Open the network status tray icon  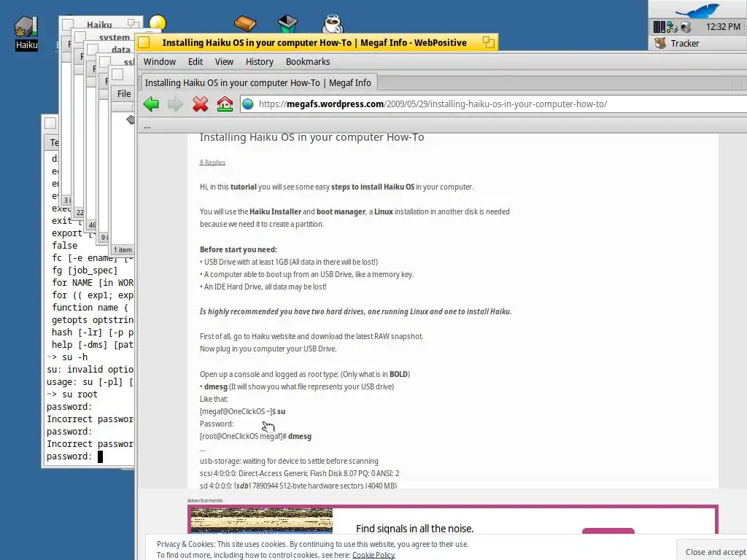click(672, 27)
